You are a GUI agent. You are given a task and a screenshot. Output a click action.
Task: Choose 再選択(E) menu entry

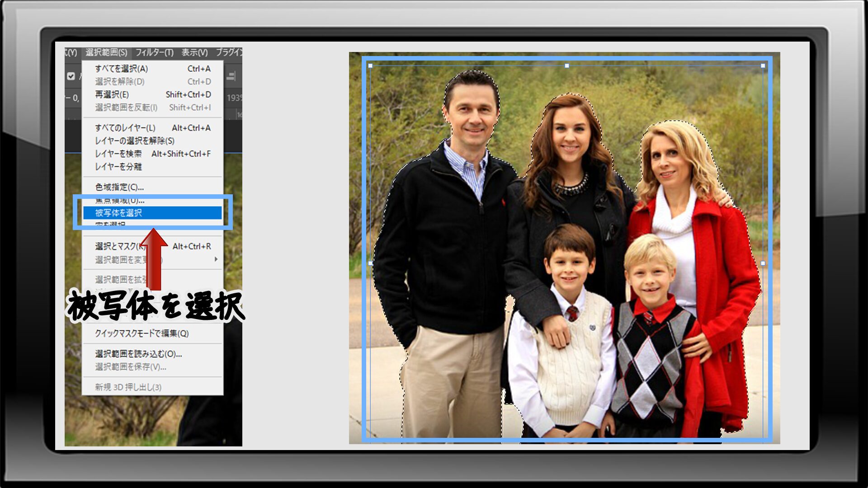tap(153, 94)
